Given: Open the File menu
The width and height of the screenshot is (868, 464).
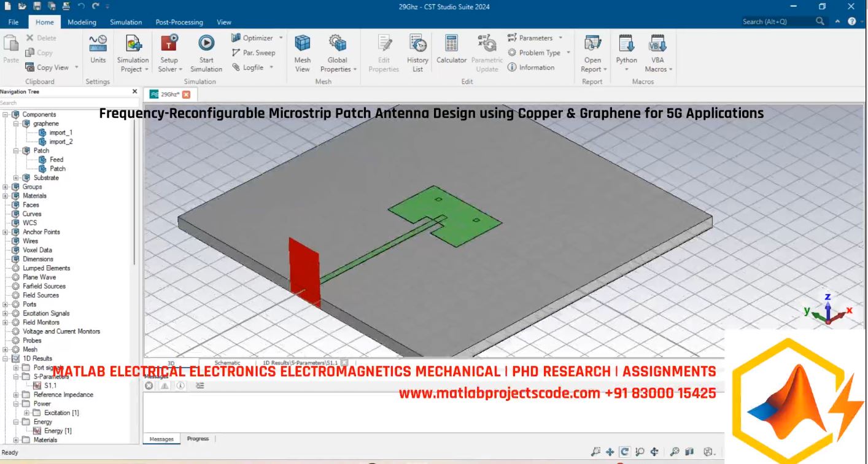Looking at the screenshot, I should pos(14,22).
